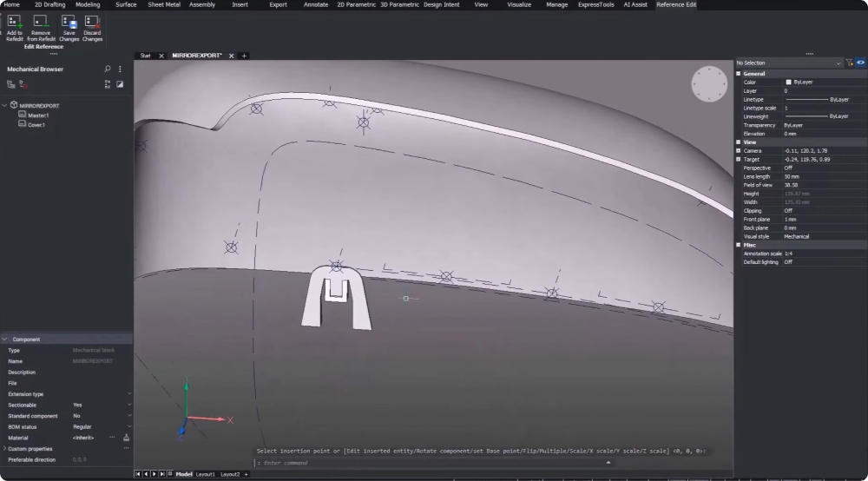The width and height of the screenshot is (868, 481).
Task: Open the Home ribbon tab
Action: (x=11, y=4)
